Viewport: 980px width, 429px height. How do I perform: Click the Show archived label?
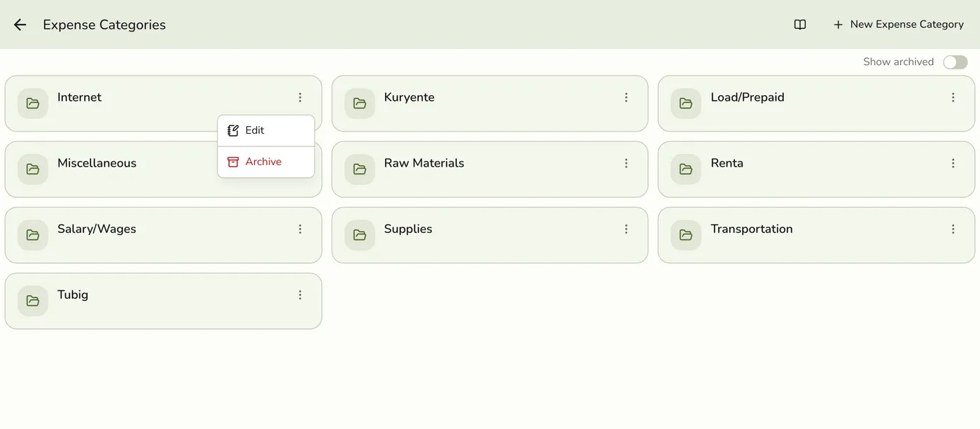click(898, 62)
